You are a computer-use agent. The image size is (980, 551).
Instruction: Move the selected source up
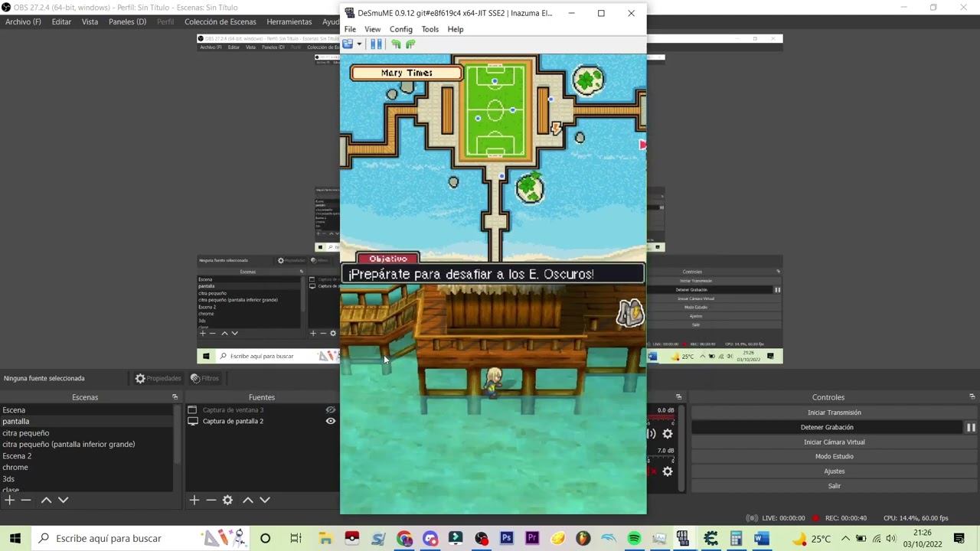(248, 500)
